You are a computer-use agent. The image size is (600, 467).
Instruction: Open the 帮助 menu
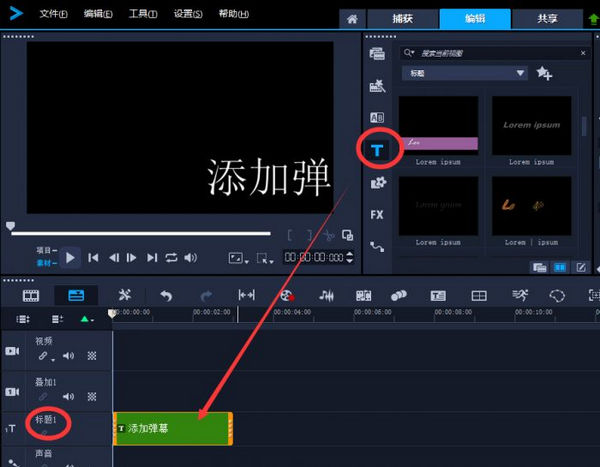[233, 14]
